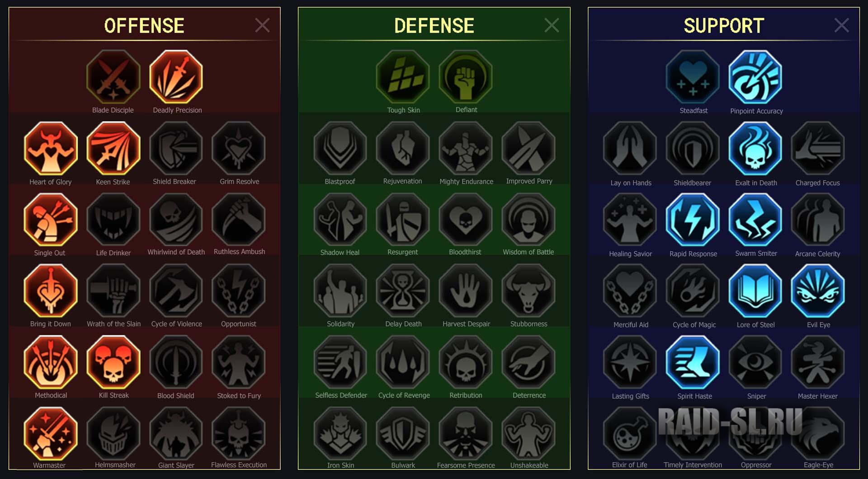Click the Heart of Glory mastery

[51, 149]
